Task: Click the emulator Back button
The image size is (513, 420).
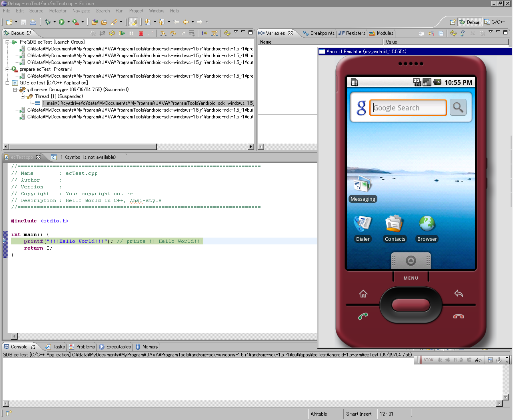Action: (x=459, y=294)
